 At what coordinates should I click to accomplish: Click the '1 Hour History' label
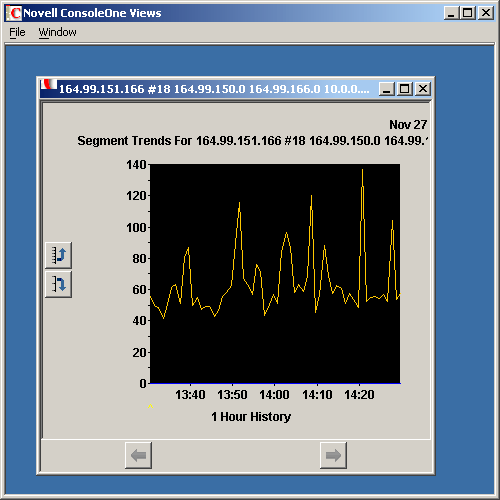pyautogui.click(x=251, y=417)
